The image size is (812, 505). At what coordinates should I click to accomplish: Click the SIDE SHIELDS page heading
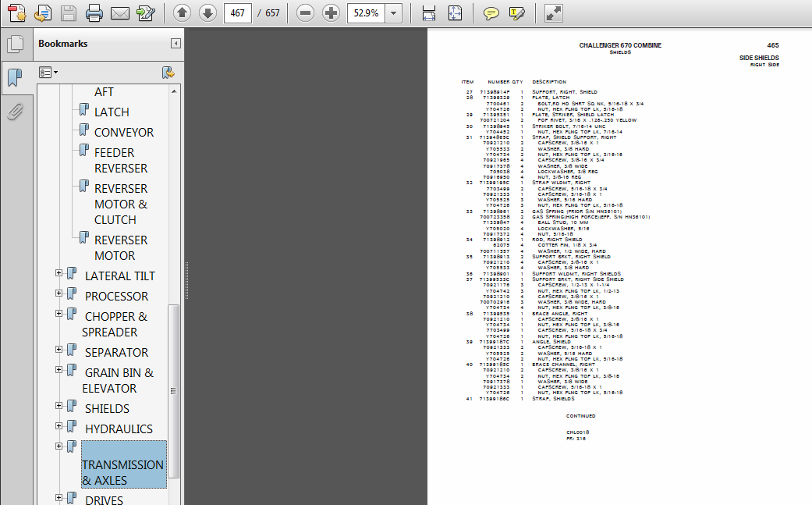pyautogui.click(x=759, y=58)
